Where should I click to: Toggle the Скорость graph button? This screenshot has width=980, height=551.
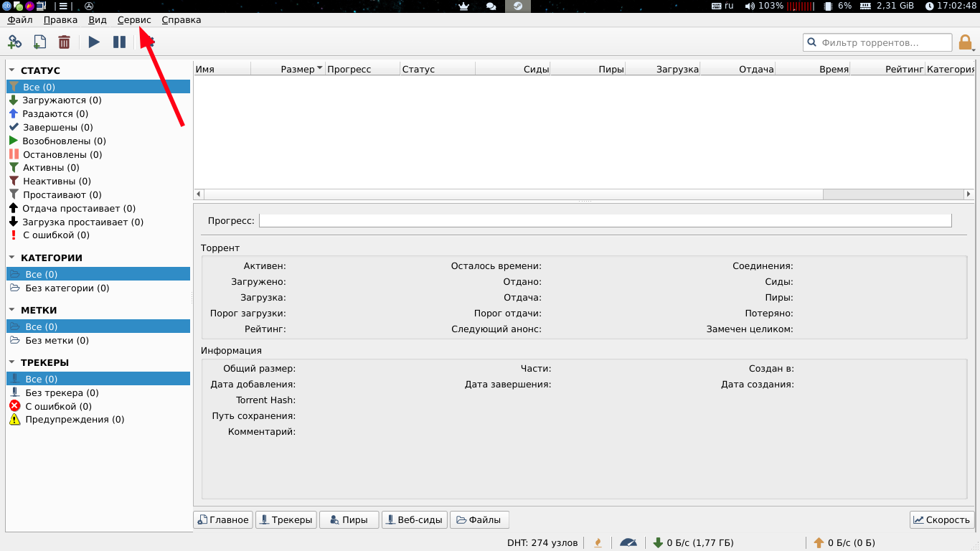[942, 519]
